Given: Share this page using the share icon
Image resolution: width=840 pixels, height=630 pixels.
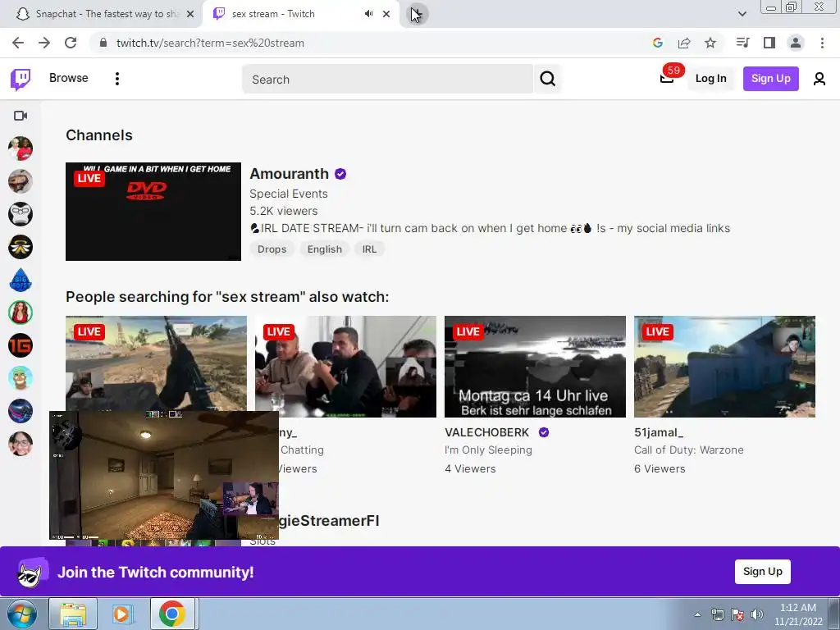Looking at the screenshot, I should (684, 43).
